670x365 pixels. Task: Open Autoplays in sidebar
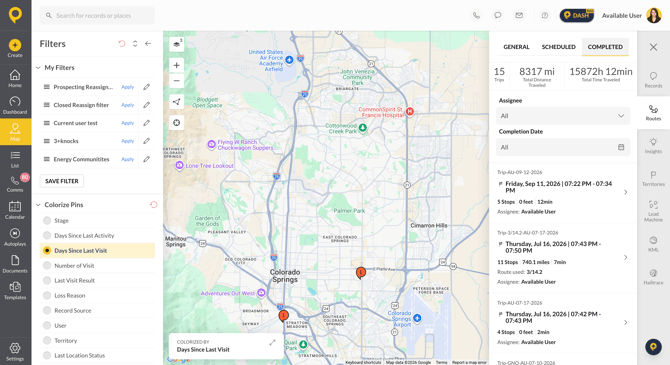[x=15, y=237]
